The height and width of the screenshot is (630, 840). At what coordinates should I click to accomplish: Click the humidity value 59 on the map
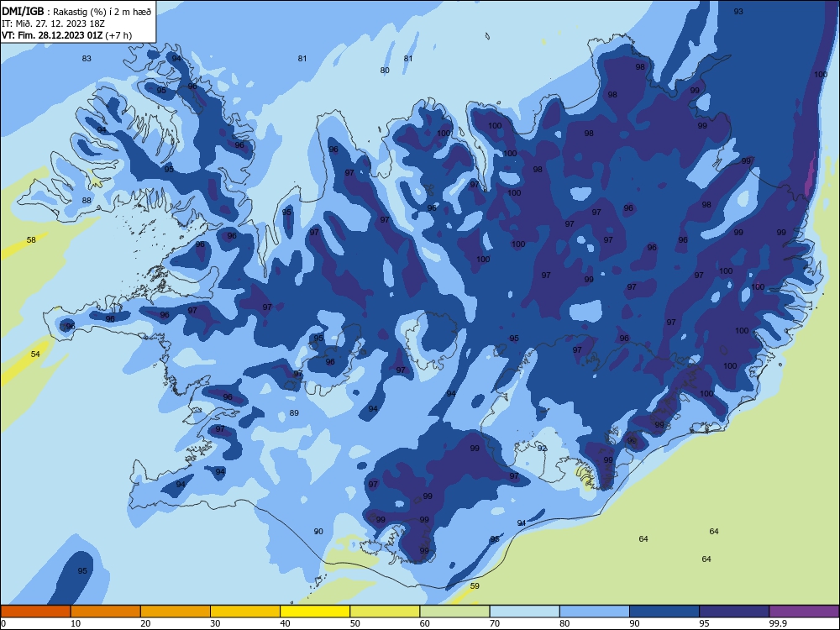tap(475, 585)
